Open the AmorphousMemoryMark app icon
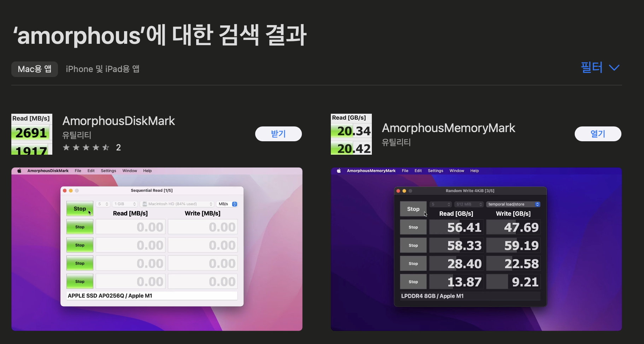The height and width of the screenshot is (344, 644). pyautogui.click(x=351, y=134)
